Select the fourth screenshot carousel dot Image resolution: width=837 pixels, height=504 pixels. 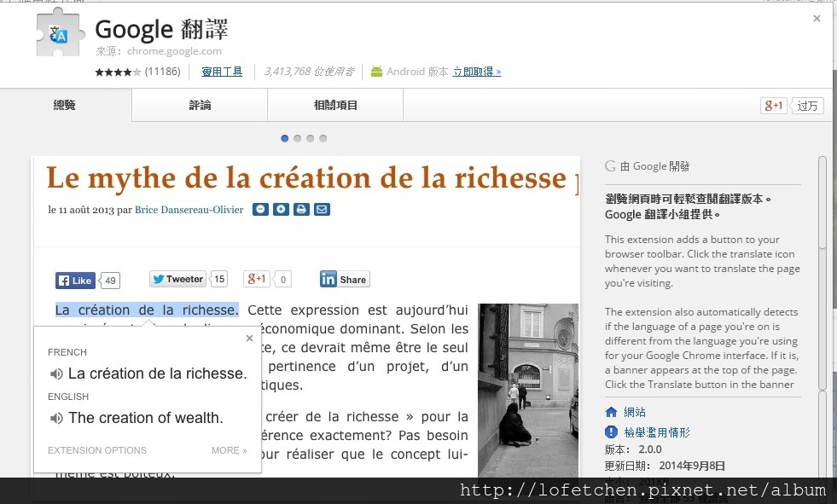[323, 139]
